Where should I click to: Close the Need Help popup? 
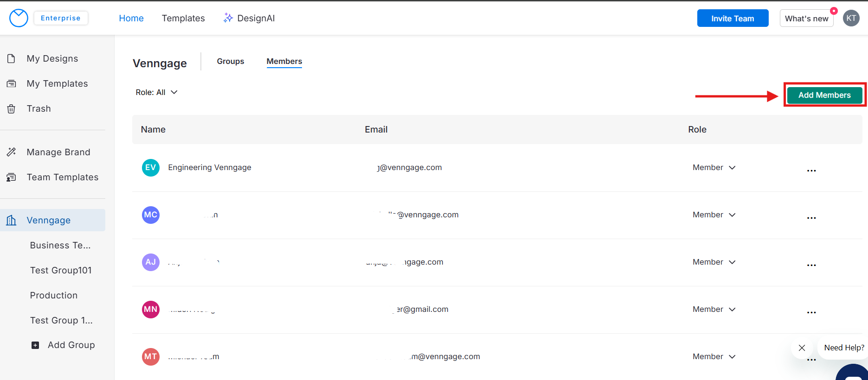(x=802, y=348)
